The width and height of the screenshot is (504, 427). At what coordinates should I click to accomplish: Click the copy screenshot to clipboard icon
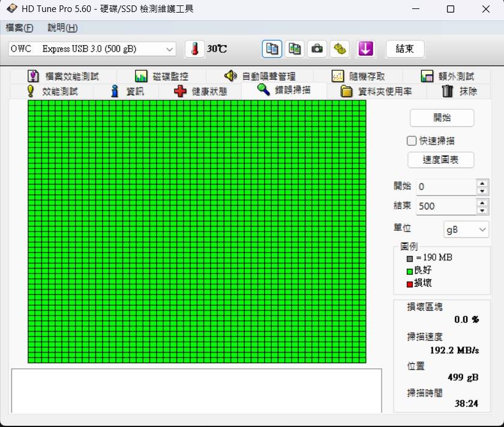click(x=295, y=49)
